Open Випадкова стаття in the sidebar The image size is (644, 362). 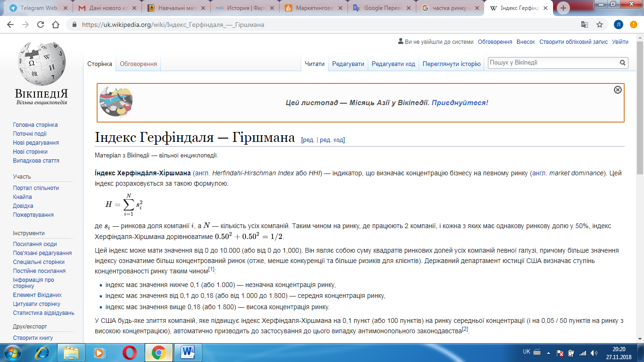[x=36, y=161]
